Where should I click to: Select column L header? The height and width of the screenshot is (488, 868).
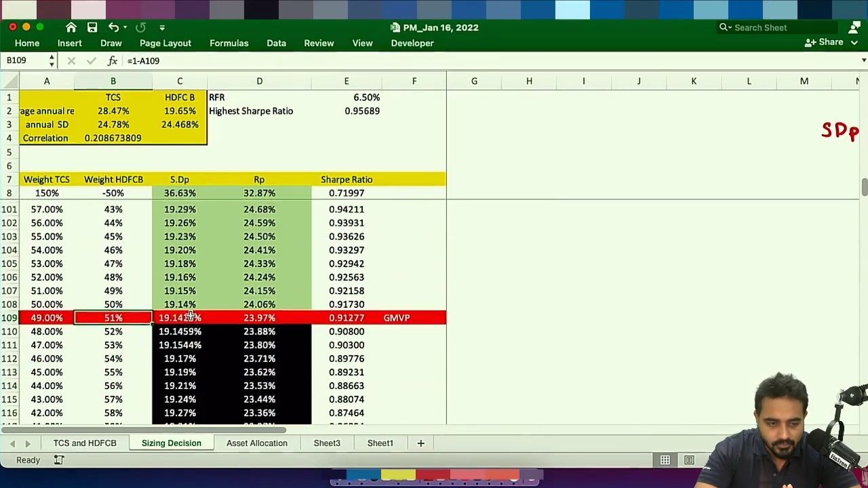coord(749,81)
